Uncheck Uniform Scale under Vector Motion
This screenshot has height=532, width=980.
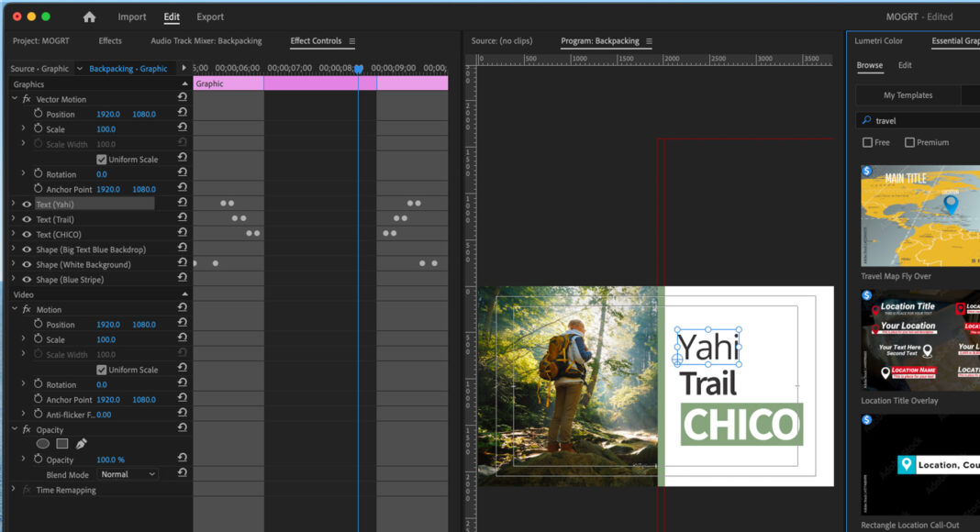104,159
